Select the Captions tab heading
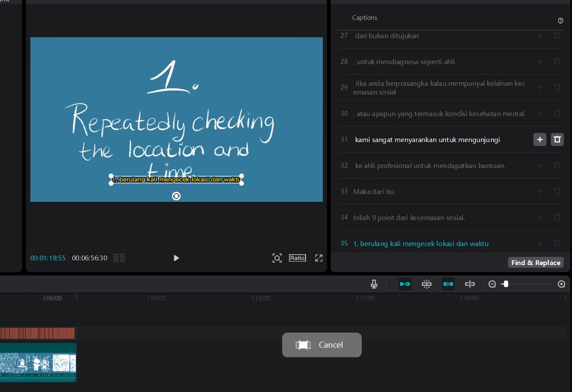572x392 pixels. click(365, 17)
